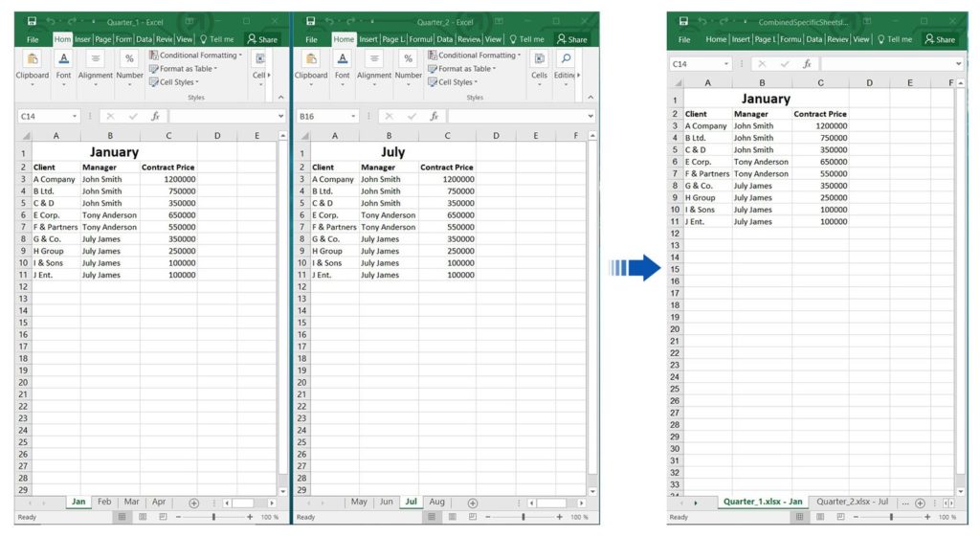Switch to the Feb sheet tab
The image size is (980, 537).
[x=104, y=502]
